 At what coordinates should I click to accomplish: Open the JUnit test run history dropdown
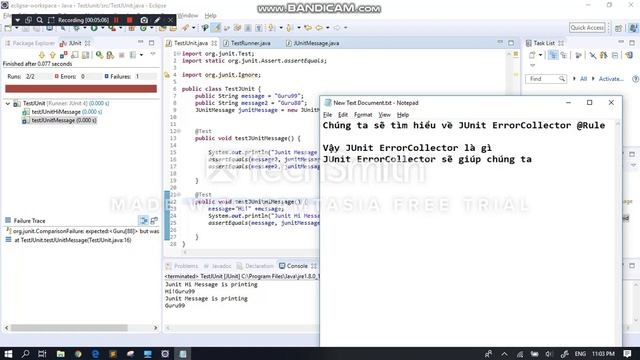(x=141, y=55)
